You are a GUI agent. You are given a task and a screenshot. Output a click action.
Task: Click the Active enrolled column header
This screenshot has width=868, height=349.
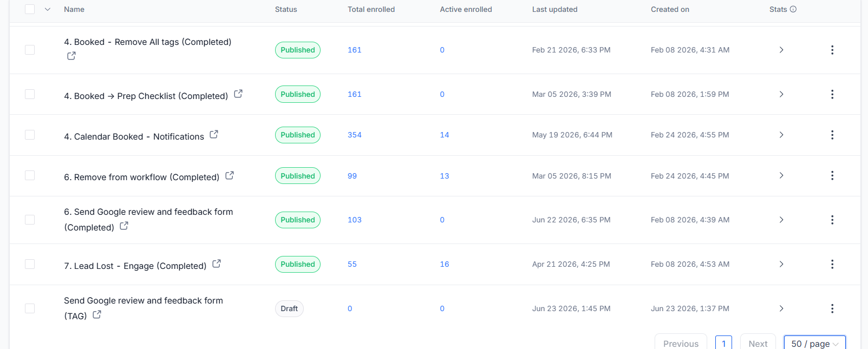(466, 9)
